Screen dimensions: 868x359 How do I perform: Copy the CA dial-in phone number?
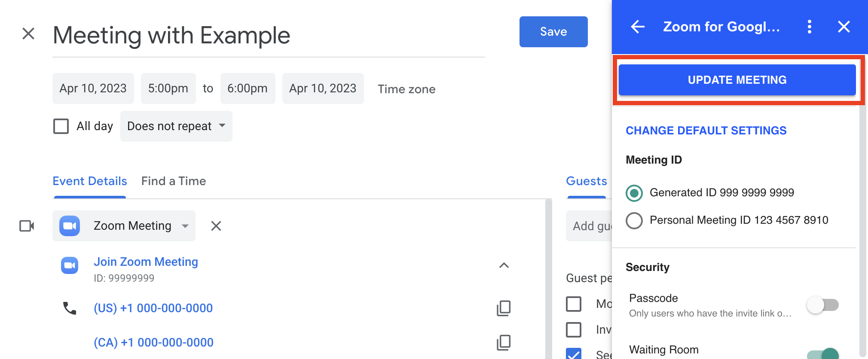coord(504,342)
